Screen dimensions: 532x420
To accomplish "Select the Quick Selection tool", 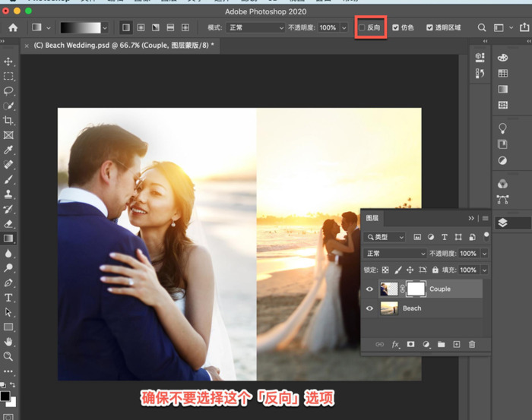I will coord(8,106).
